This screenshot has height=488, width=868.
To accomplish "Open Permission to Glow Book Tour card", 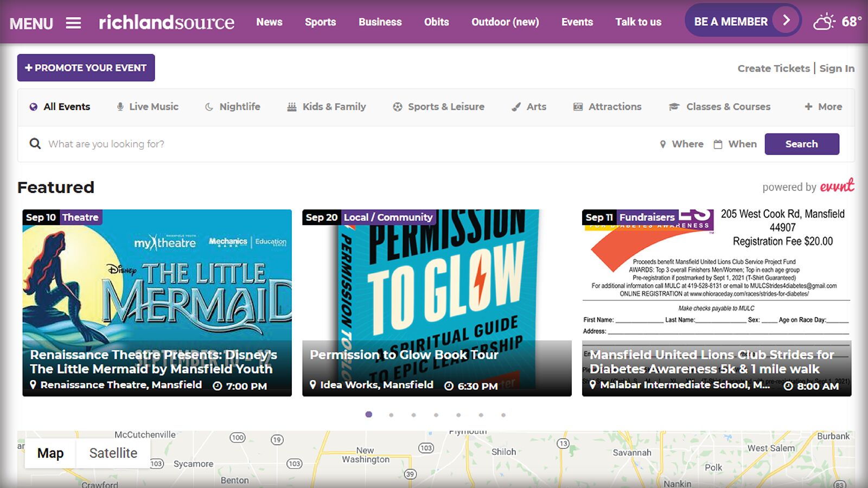I will pyautogui.click(x=437, y=303).
